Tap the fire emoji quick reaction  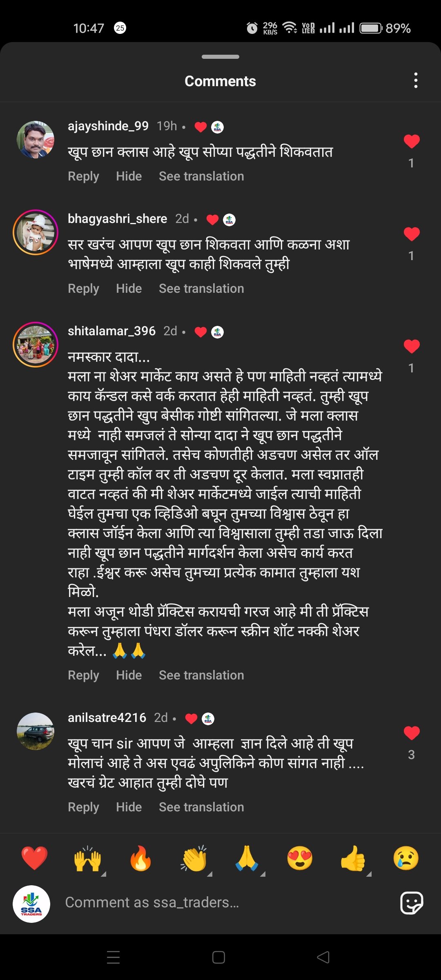[x=140, y=858]
